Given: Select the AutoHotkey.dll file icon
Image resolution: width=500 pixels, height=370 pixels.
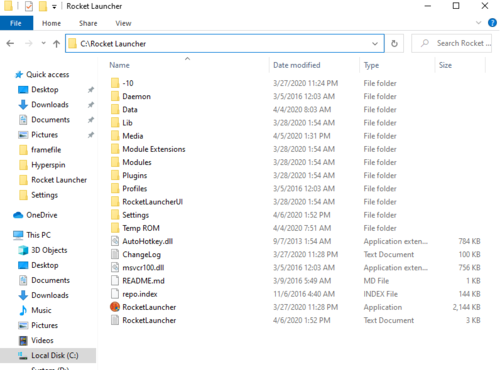Looking at the screenshot, I should [115, 241].
